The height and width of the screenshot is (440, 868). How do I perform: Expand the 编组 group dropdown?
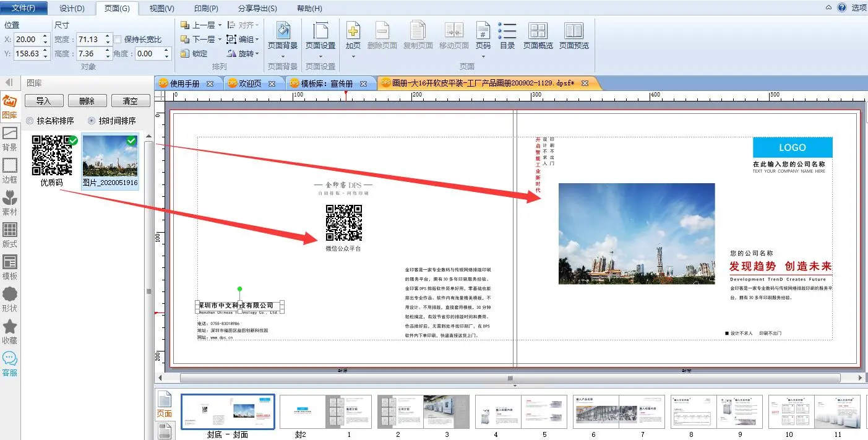(x=257, y=40)
